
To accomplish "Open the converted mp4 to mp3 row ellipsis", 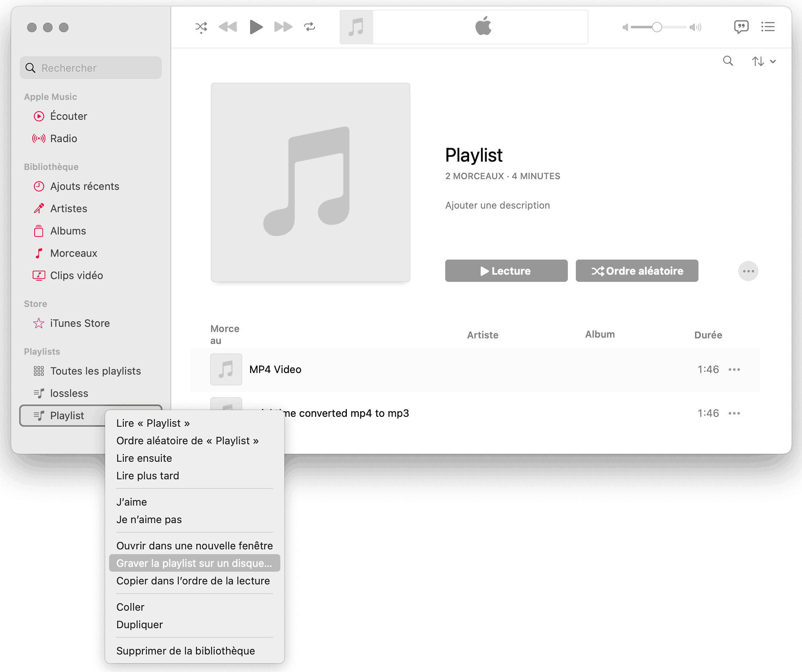I will point(734,413).
